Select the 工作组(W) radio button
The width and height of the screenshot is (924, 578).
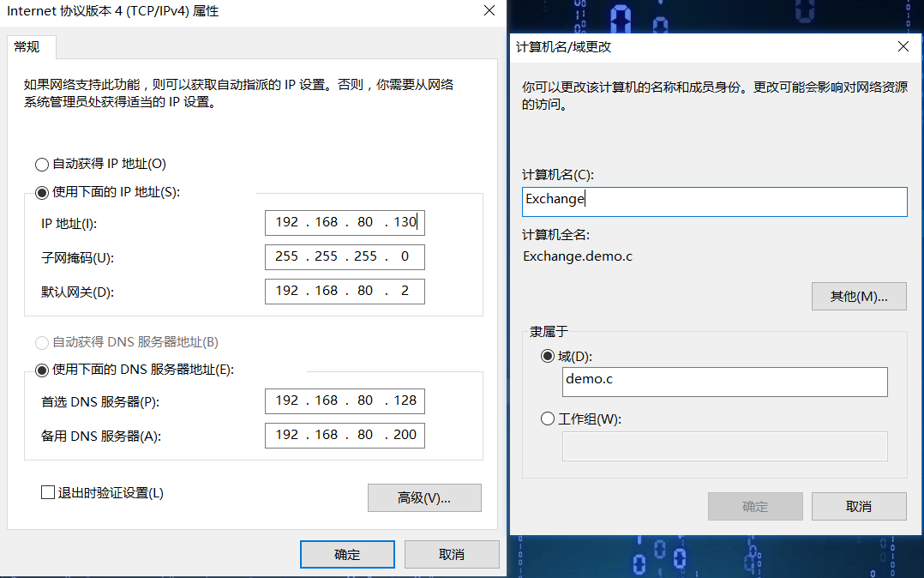548,418
